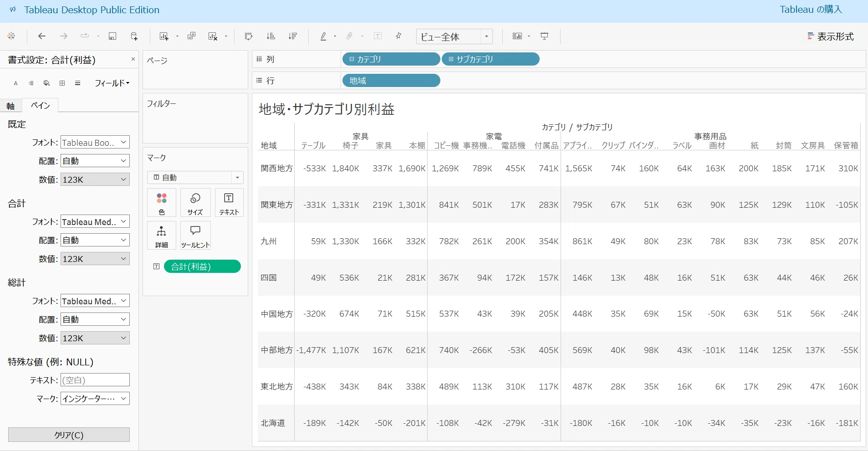Click the Tableau start page logo icon
This screenshot has height=451, width=868.
(11, 36)
